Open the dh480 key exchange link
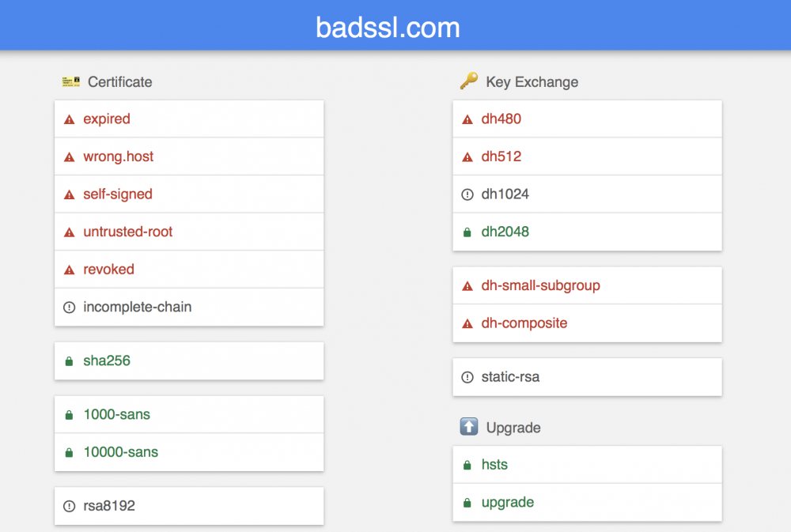791x532 pixels. [501, 119]
